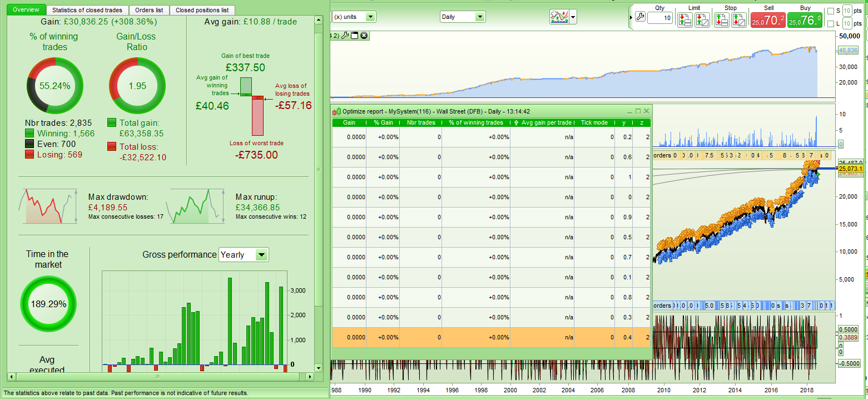Sort by % Gain column header
868x399 pixels.
[x=383, y=122]
